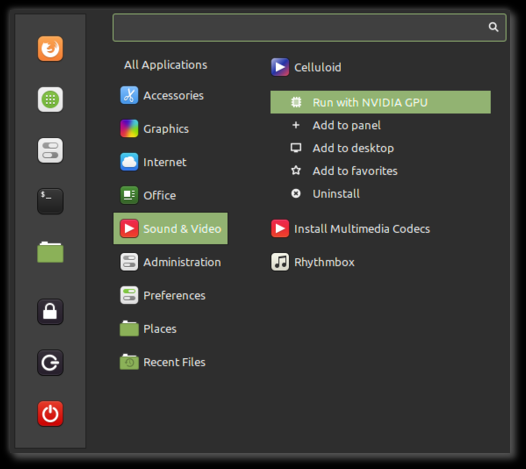Click the Rhythmbox music note icon
The height and width of the screenshot is (469, 526).
point(280,262)
